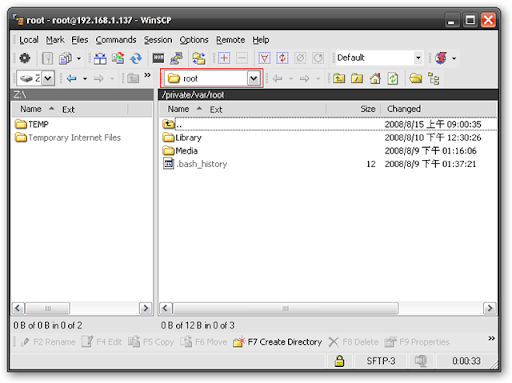Screen dimensions: 512x383
Task: Click the SFTP-3 protocol status text
Action: tap(381, 361)
